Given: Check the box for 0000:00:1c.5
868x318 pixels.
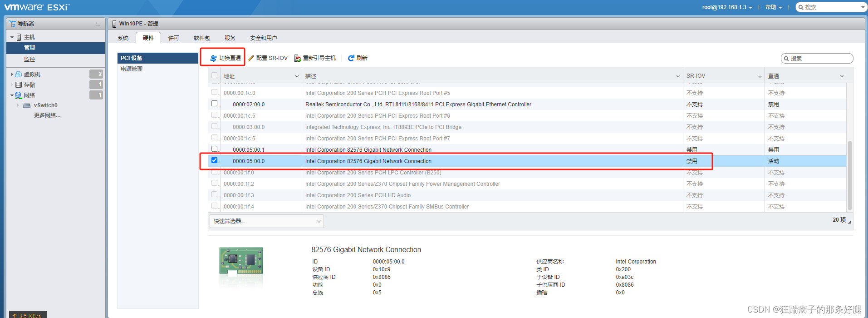Looking at the screenshot, I should click(215, 115).
